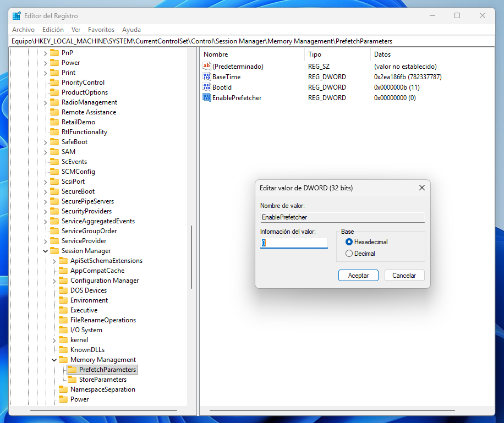Open the Favoritos menu
Viewport: 504px width, 423px height.
[101, 30]
